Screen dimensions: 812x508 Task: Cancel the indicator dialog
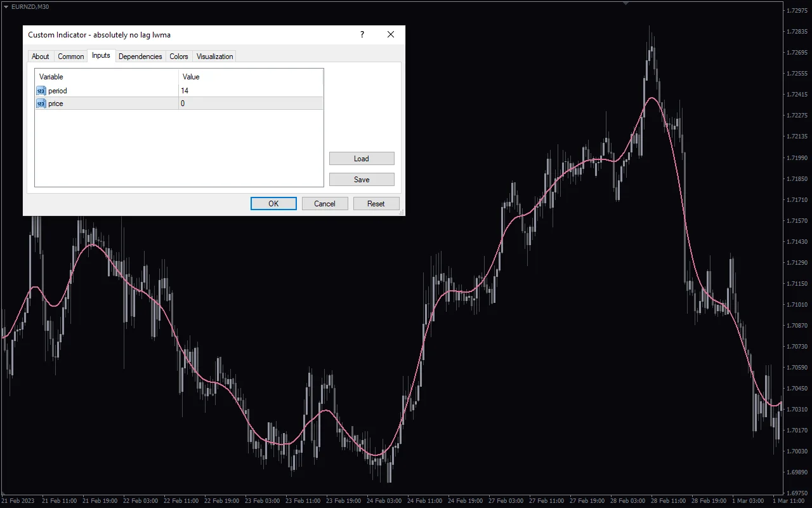point(325,203)
